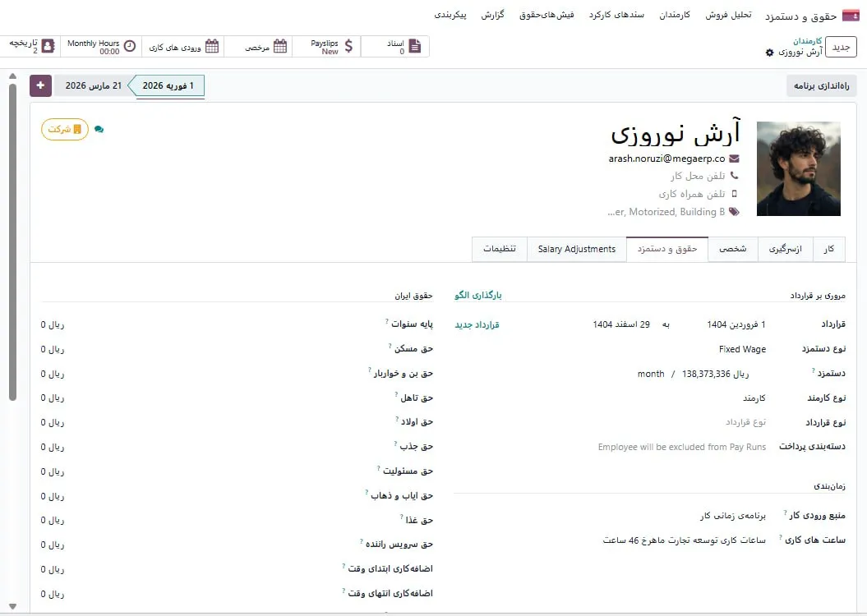
Task: Click the شرکت company badge
Action: [65, 129]
